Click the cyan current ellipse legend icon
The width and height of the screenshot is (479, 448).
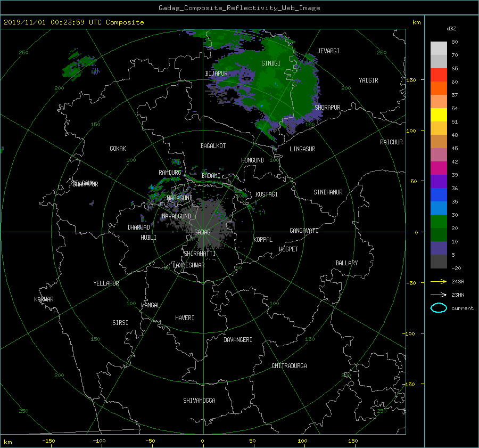click(439, 308)
